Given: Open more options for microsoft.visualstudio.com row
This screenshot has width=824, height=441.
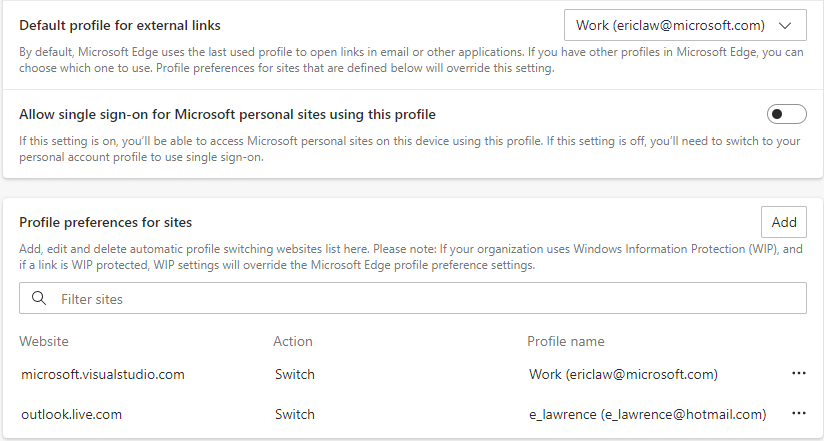Looking at the screenshot, I should click(798, 374).
